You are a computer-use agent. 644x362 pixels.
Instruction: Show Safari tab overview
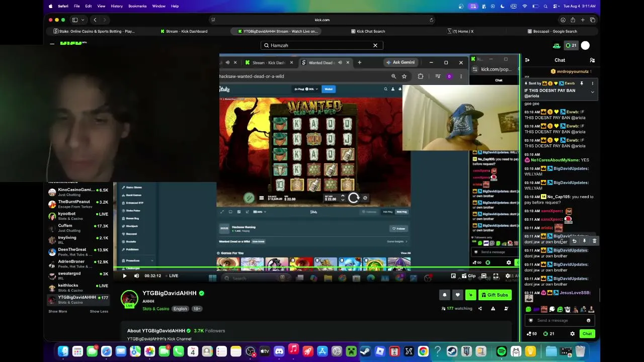point(592,20)
